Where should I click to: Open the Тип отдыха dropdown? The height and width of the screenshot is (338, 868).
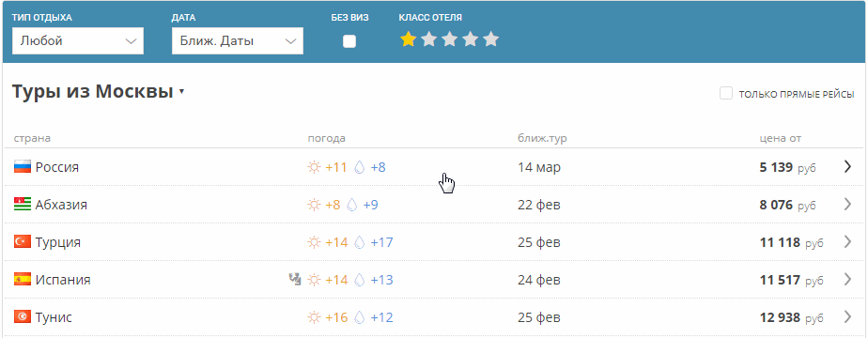[78, 41]
